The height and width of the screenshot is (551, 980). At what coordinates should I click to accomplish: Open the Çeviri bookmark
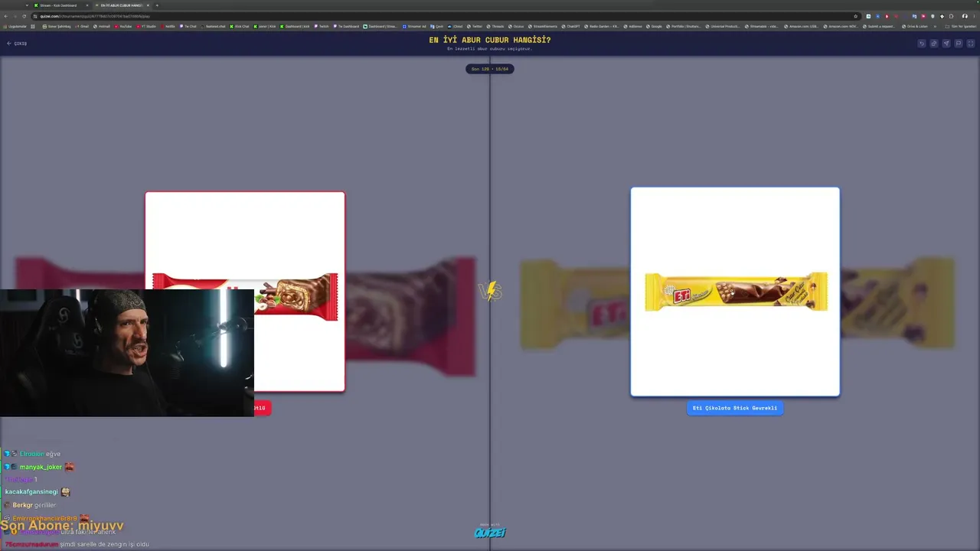point(437,26)
